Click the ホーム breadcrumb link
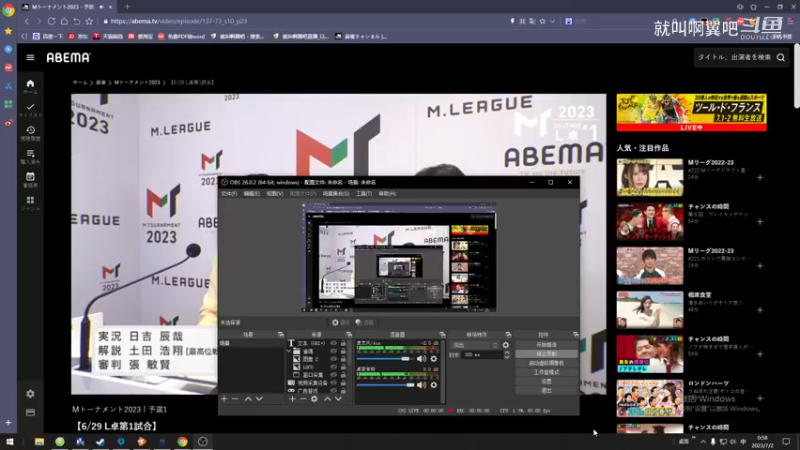800x450 pixels. pyautogui.click(x=80, y=82)
